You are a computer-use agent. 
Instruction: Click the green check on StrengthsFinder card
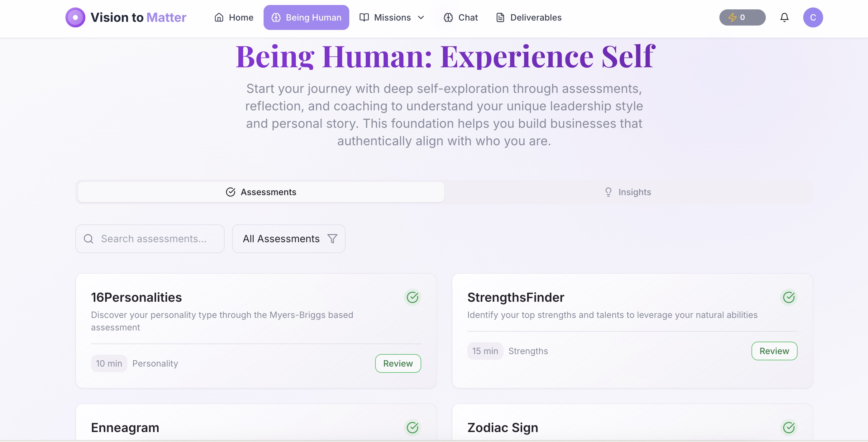[x=789, y=297]
